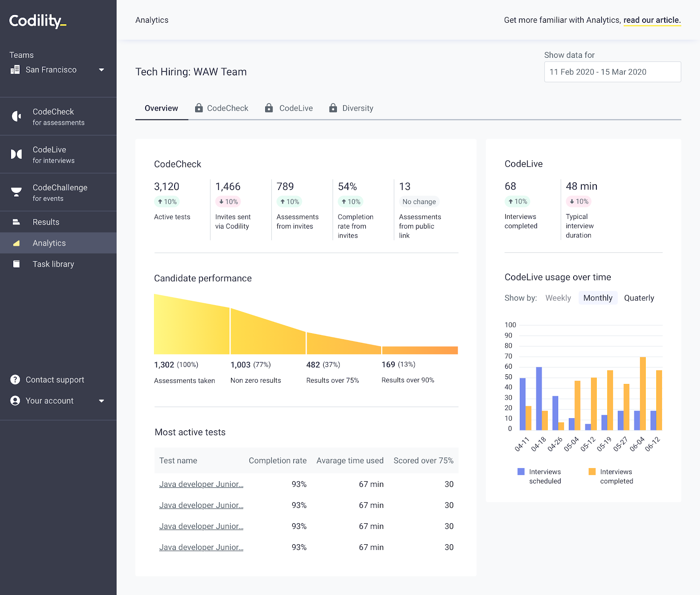Click the Tech Hiring: WAW Team heading
This screenshot has width=700, height=595.
[x=191, y=72]
